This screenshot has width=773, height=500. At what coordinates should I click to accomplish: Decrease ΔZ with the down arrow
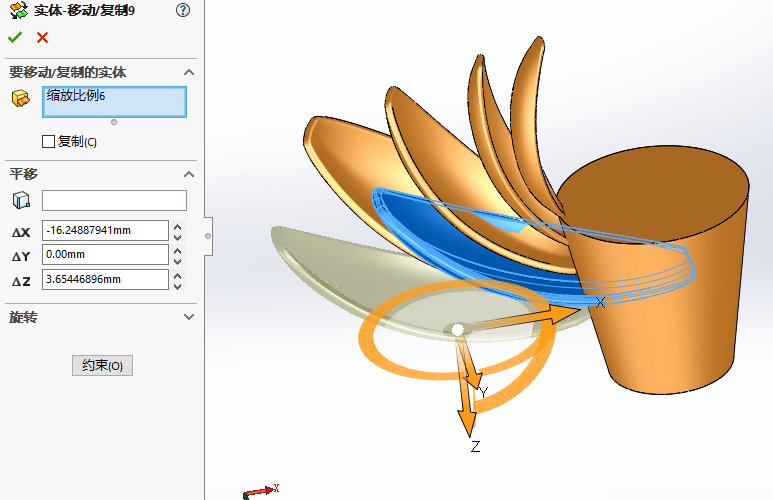(178, 285)
